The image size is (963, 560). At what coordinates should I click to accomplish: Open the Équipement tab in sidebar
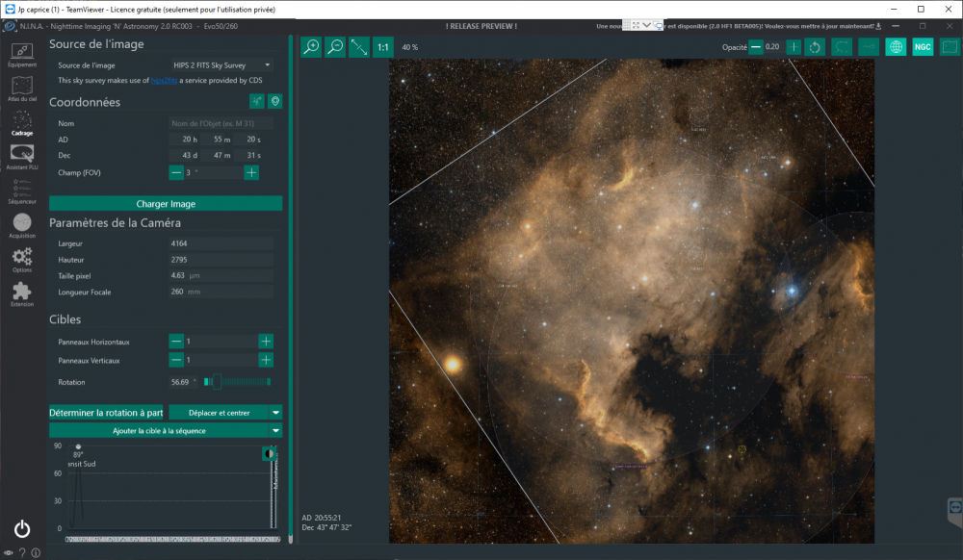pos(22,55)
